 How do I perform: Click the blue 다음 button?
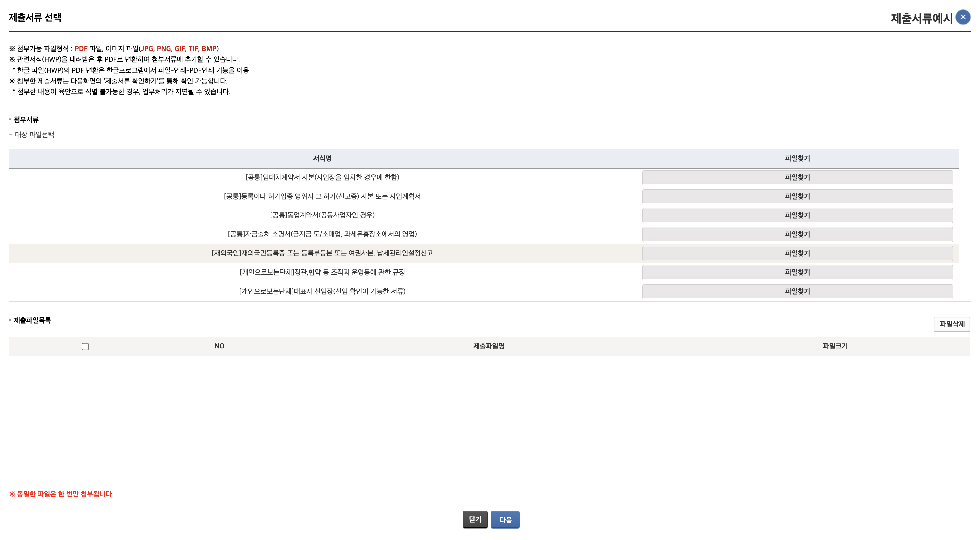(x=505, y=520)
